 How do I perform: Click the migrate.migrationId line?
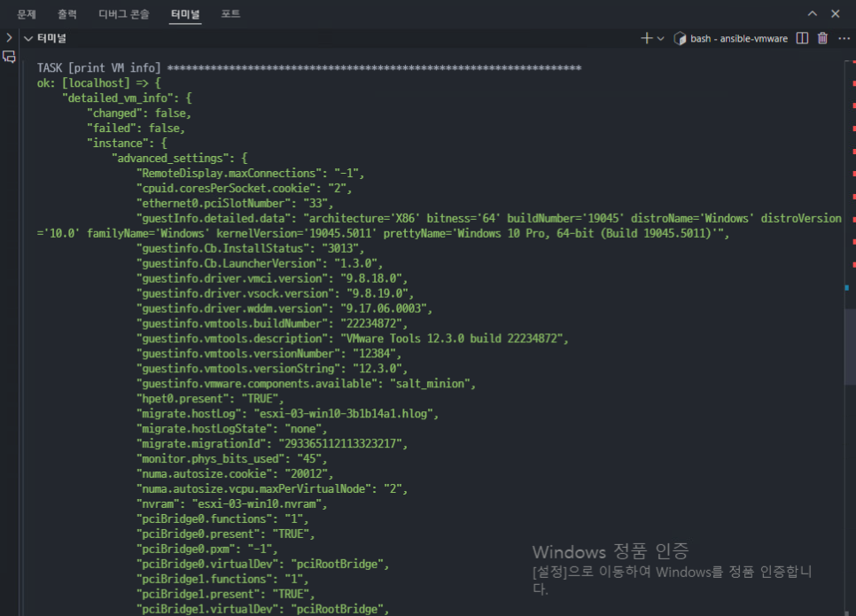click(x=272, y=443)
